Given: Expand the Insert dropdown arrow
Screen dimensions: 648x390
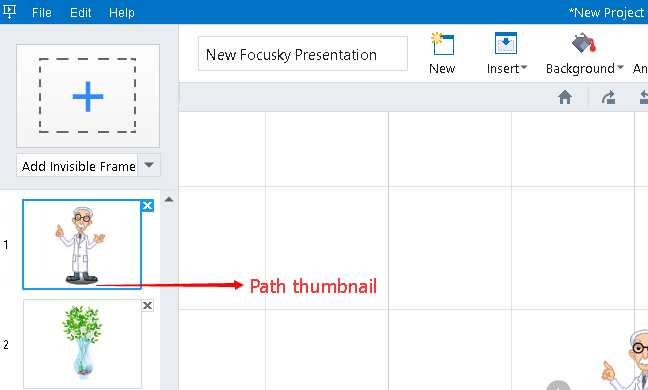Looking at the screenshot, I should pos(524,67).
